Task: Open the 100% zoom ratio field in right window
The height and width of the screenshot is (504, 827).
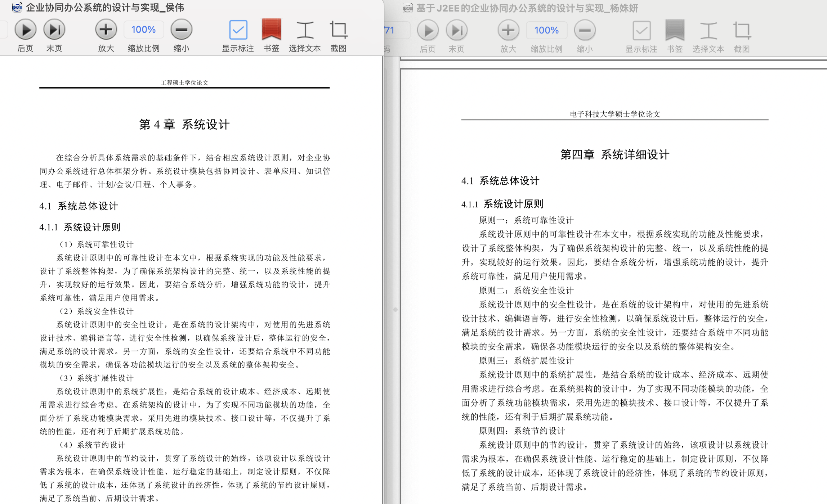Action: pyautogui.click(x=546, y=30)
